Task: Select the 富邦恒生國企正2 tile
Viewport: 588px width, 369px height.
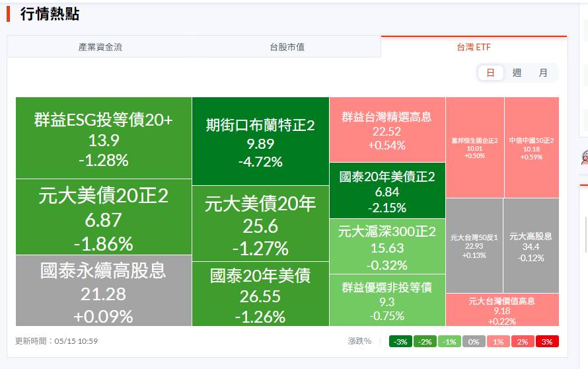Action: pos(475,147)
